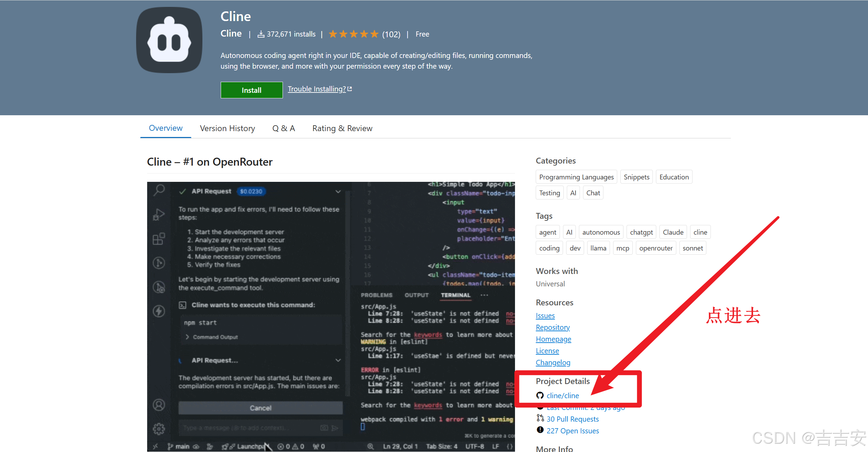Click the extensions icon in demo sidebar

click(159, 239)
